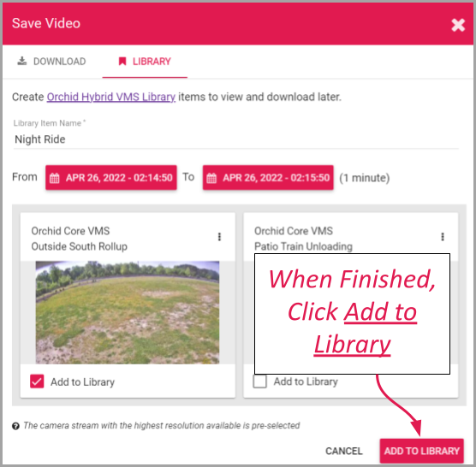Click the Library bookmark icon

tap(122, 62)
